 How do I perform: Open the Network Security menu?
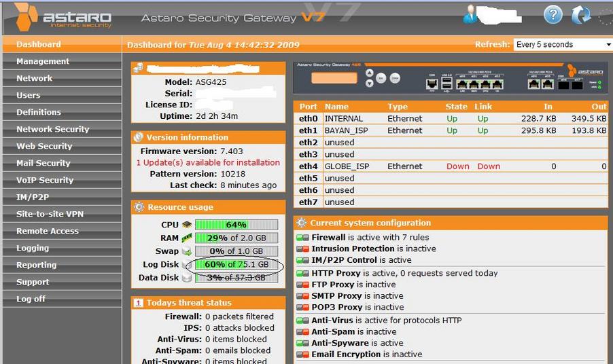pos(62,129)
